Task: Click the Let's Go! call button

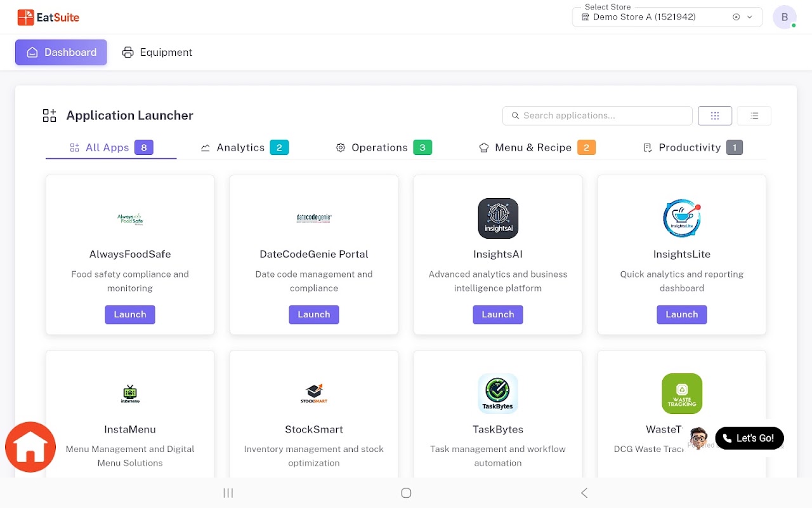Action: pyautogui.click(x=749, y=438)
